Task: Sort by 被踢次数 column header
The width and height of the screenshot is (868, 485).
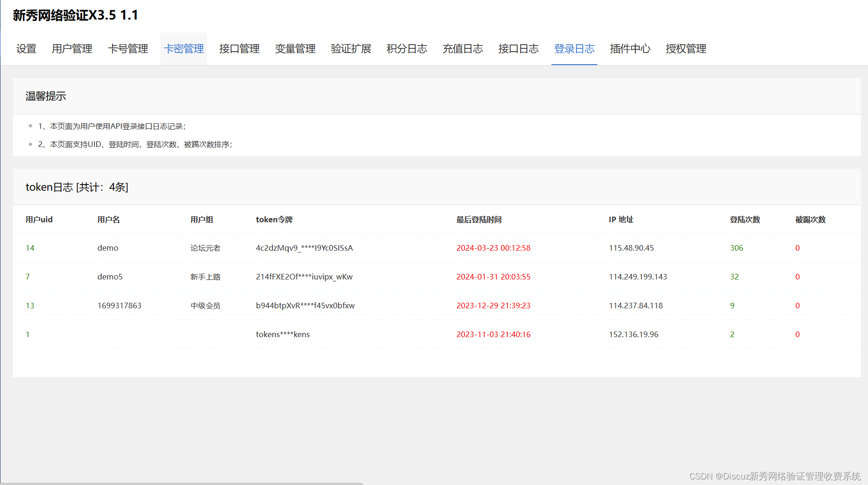Action: [x=810, y=219]
